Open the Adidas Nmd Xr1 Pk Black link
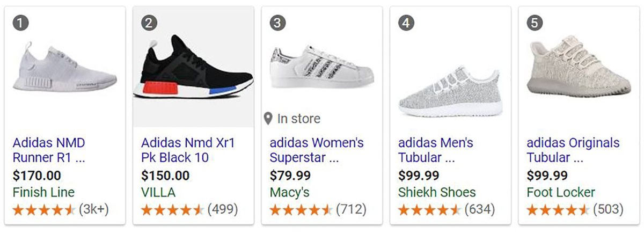 187,150
